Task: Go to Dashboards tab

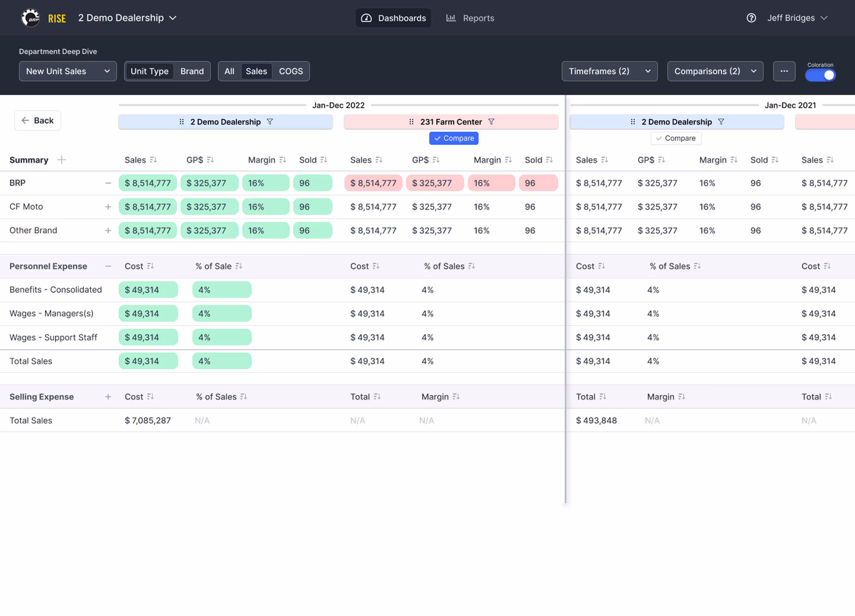Action: click(393, 18)
